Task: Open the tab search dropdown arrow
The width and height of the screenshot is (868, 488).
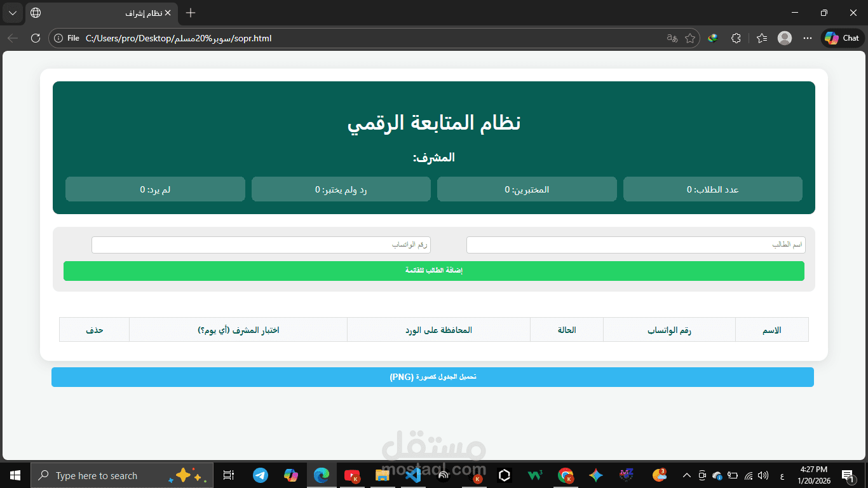Action: [x=12, y=12]
